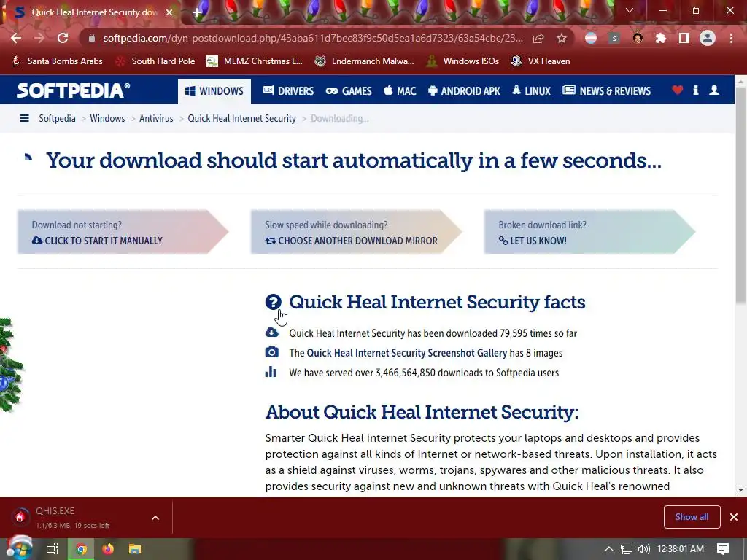Select the Games category tab

tap(349, 91)
